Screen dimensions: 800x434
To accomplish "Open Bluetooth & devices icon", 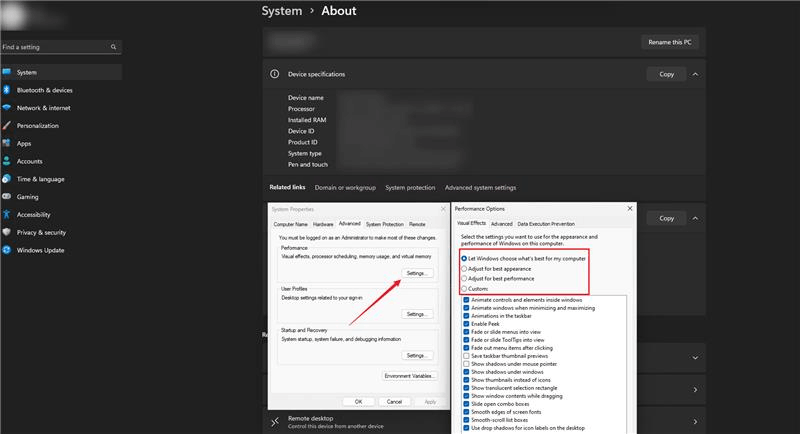I will (7, 90).
